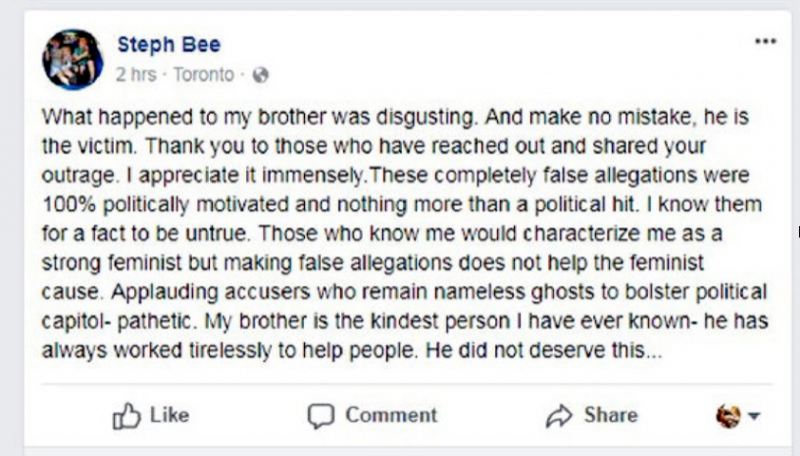800x456 pixels.
Task: Open the three-dot post options menu
Action: tap(765, 41)
